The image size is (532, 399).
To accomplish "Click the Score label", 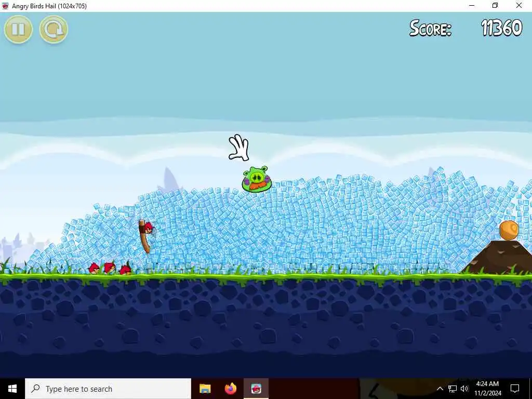I will point(430,28).
